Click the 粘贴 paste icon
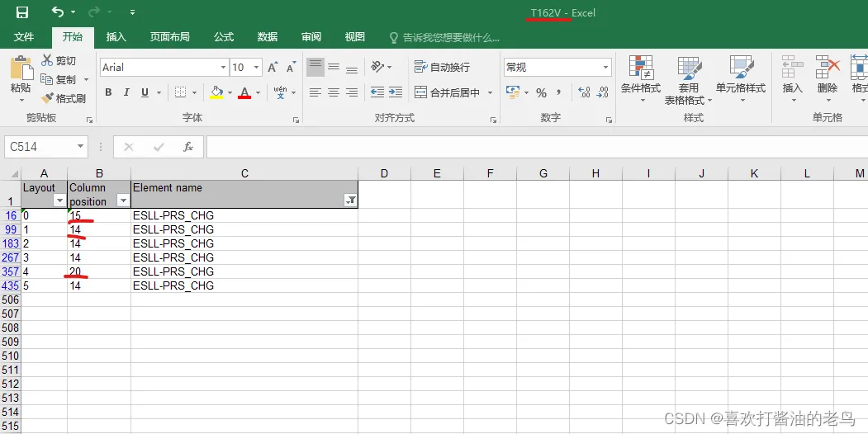This screenshot has width=868, height=434. pos(21,68)
